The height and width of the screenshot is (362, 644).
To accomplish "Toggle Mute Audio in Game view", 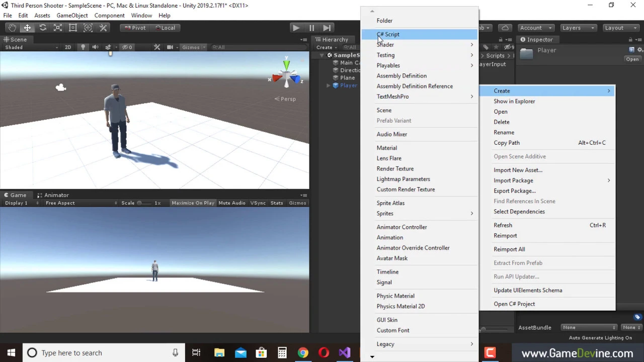I will tap(231, 203).
